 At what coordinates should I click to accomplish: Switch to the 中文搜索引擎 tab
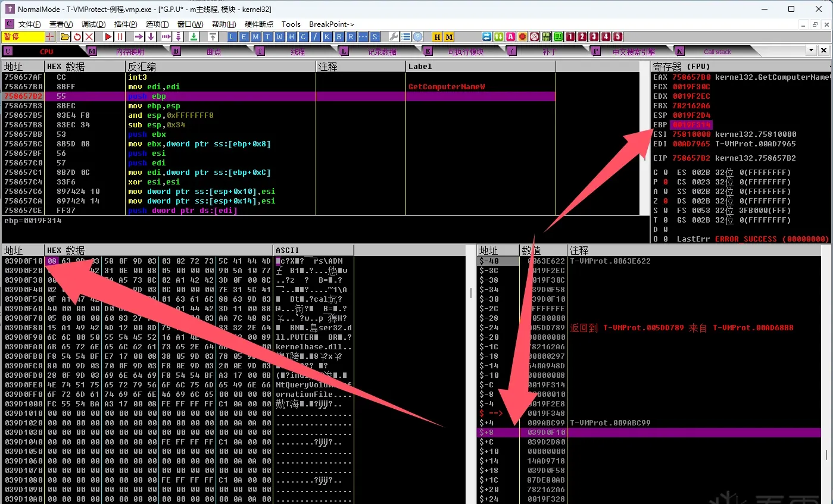634,52
